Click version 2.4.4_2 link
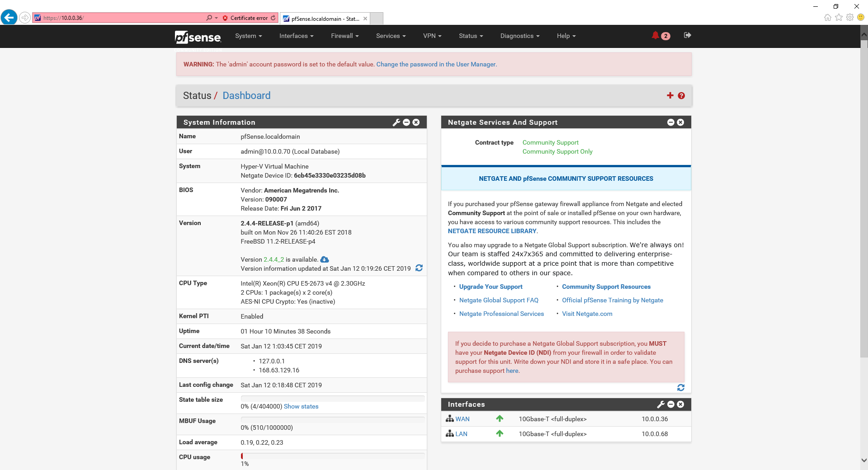 [274, 259]
